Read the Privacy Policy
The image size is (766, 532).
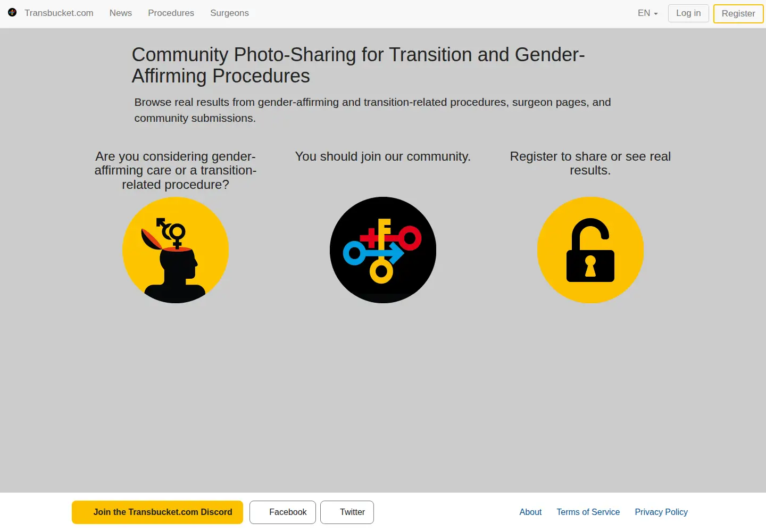pos(661,512)
